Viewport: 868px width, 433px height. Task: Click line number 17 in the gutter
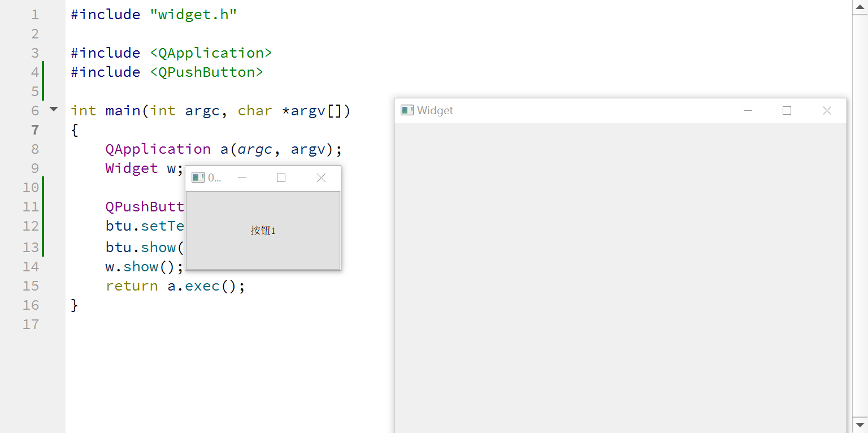pos(31,324)
